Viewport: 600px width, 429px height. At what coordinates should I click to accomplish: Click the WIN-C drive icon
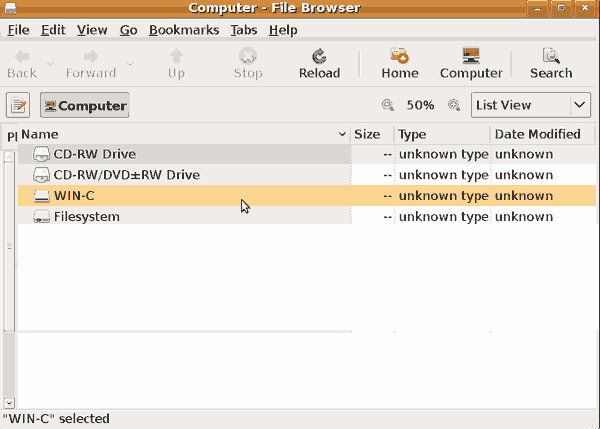41,196
